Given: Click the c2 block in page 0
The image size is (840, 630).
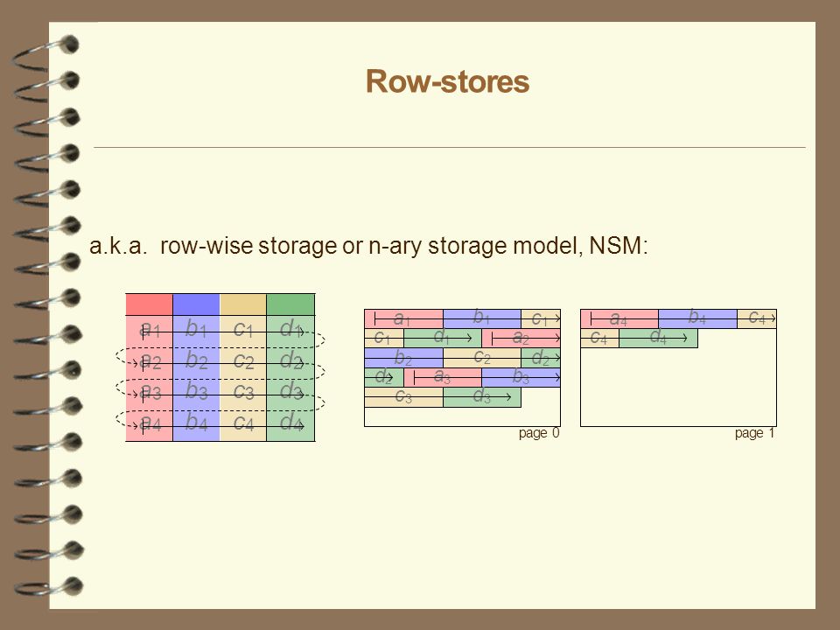Looking at the screenshot, I should coord(482,358).
